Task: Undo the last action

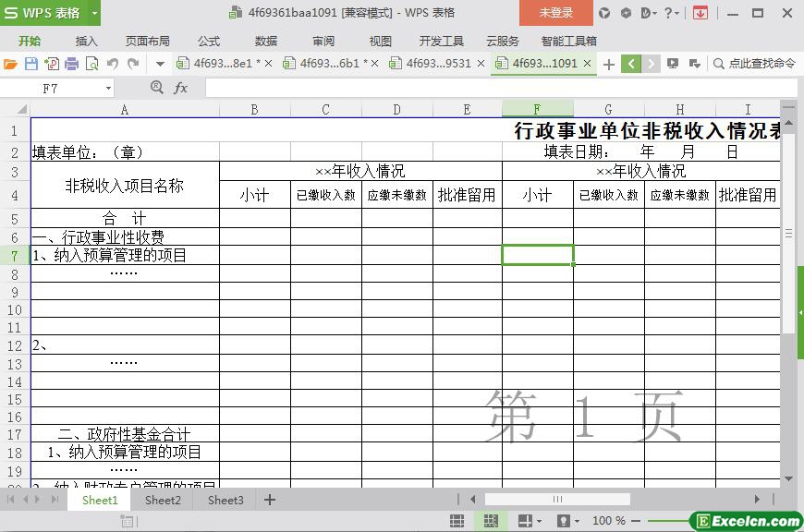Action: 113,64
